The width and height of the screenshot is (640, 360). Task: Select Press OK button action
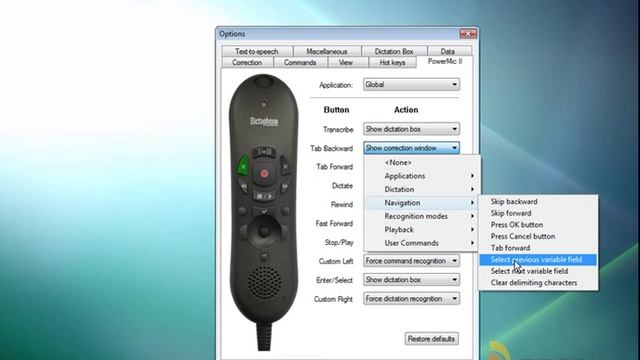[x=538, y=225]
